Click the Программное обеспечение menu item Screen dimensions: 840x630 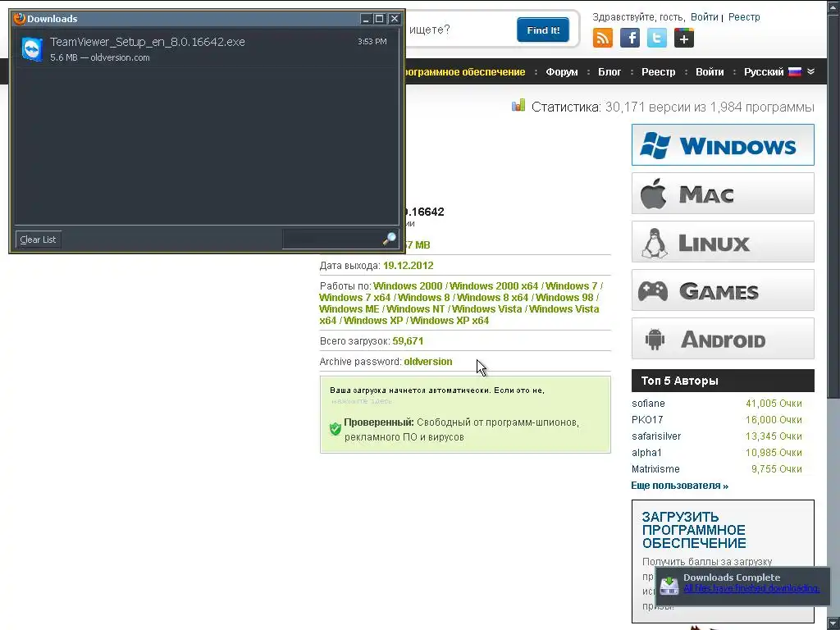[465, 72]
